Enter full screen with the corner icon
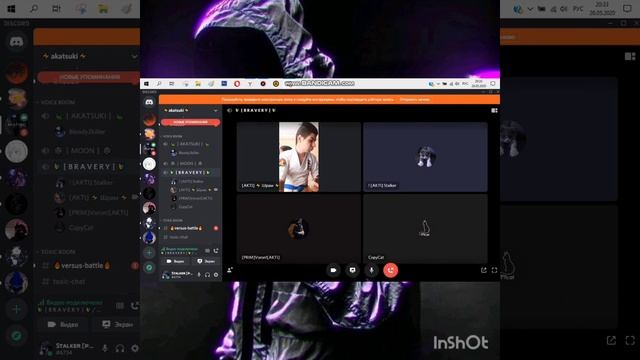640x360 pixels. [494, 270]
